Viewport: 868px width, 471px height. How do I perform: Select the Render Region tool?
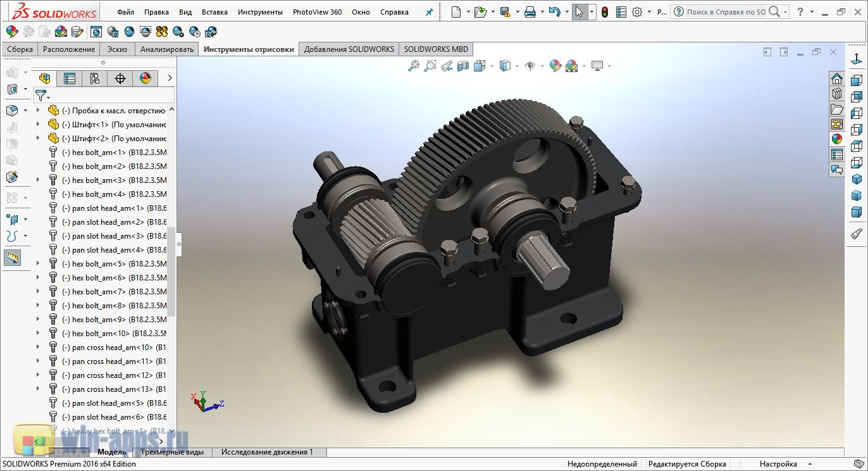(x=146, y=31)
